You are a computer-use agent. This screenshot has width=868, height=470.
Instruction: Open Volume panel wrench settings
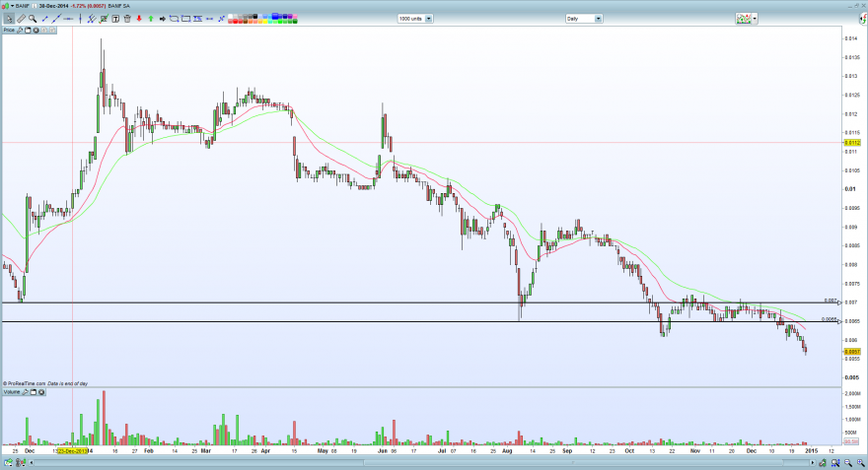pyautogui.click(x=25, y=392)
